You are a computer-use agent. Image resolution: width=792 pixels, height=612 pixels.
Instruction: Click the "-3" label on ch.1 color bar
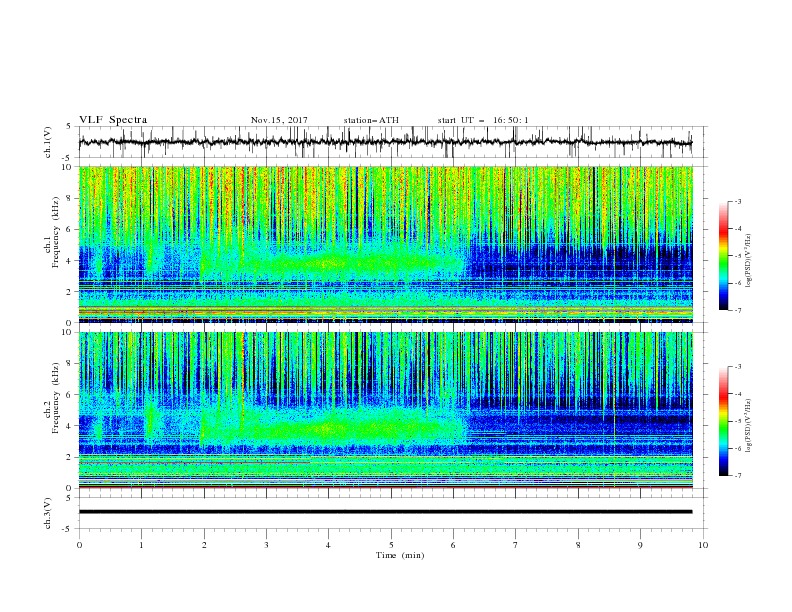coord(737,201)
